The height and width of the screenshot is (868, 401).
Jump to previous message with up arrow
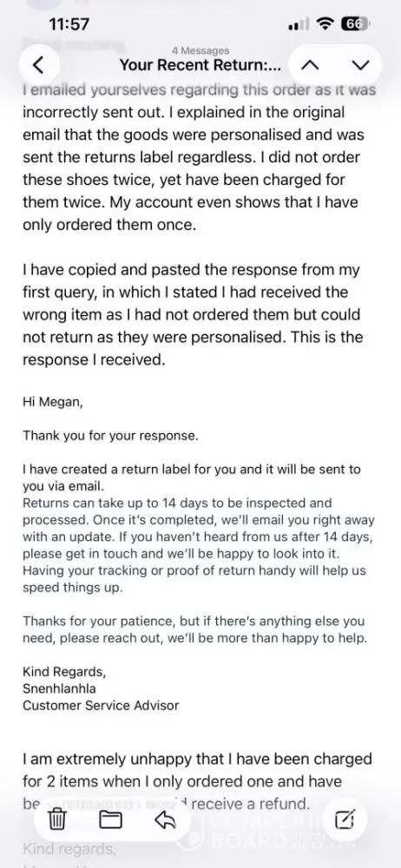pos(310,65)
